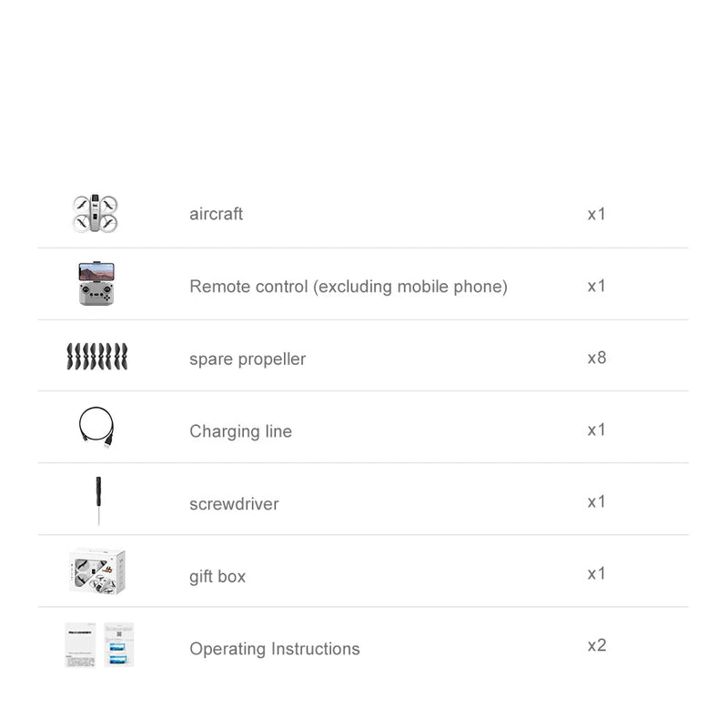Viewport: 728px width, 728px height.
Task: Select the x1 quantity for Charging line
Action: click(x=596, y=430)
